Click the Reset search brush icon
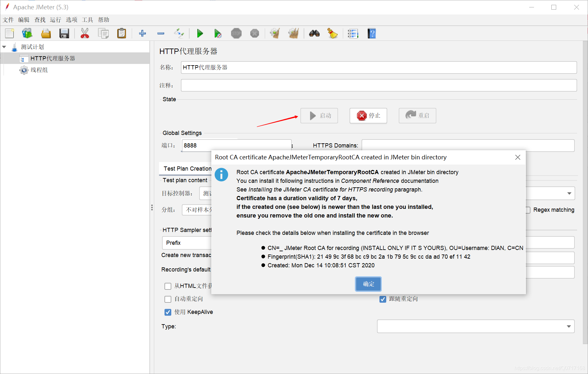This screenshot has height=374, width=588. 332,33
